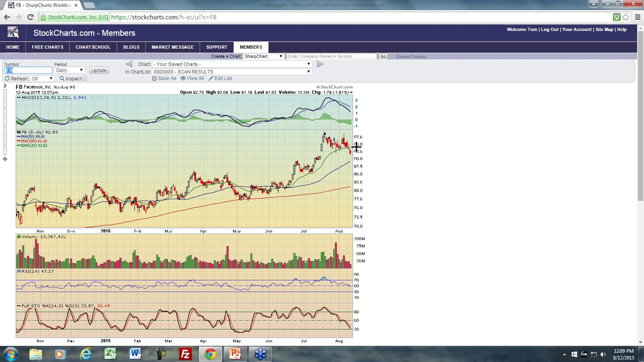Open FREE CHARTS navigation tab

point(47,47)
